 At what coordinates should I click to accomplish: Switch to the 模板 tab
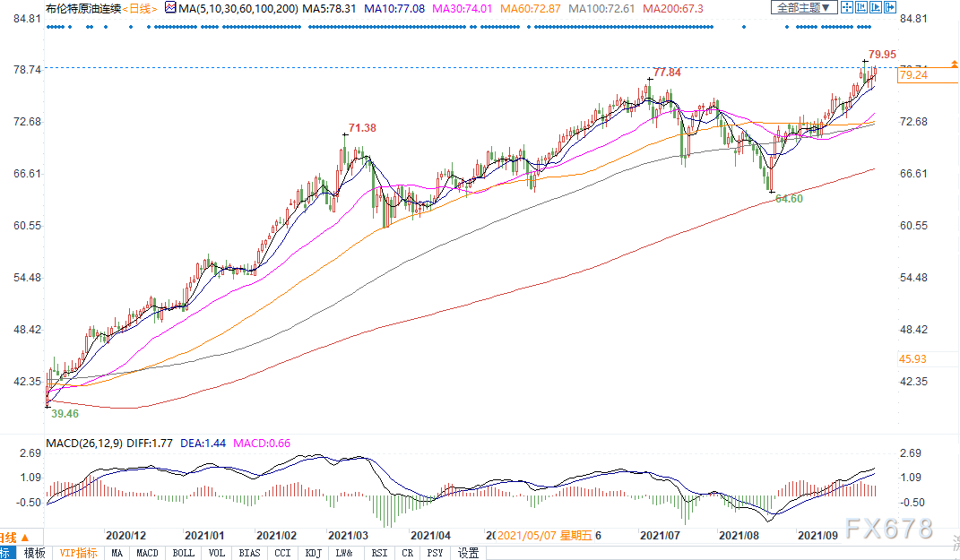[x=34, y=553]
